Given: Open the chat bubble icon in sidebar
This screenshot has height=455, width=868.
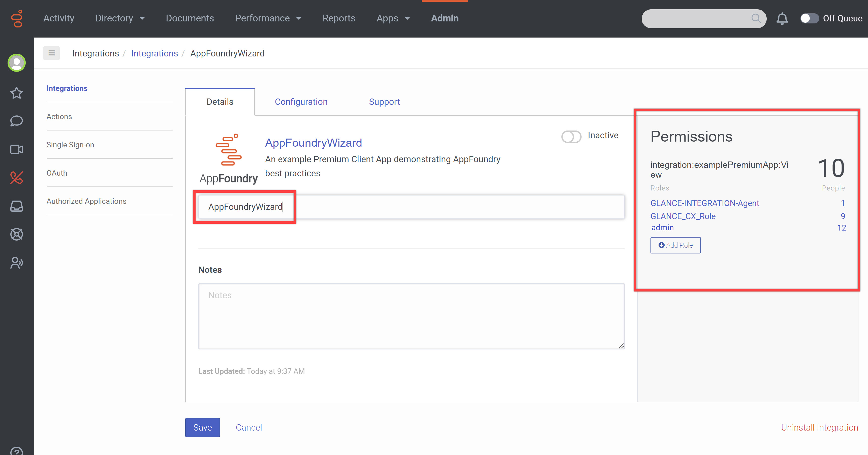Looking at the screenshot, I should tap(17, 121).
